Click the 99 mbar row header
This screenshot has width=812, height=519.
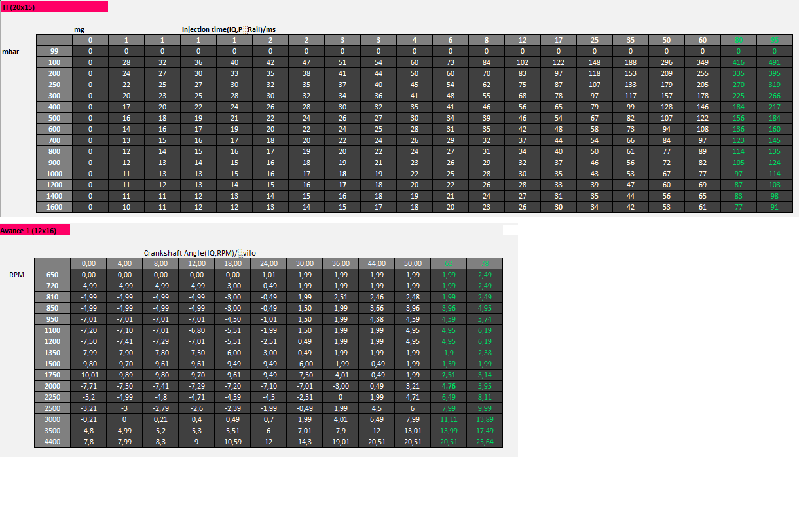point(54,50)
